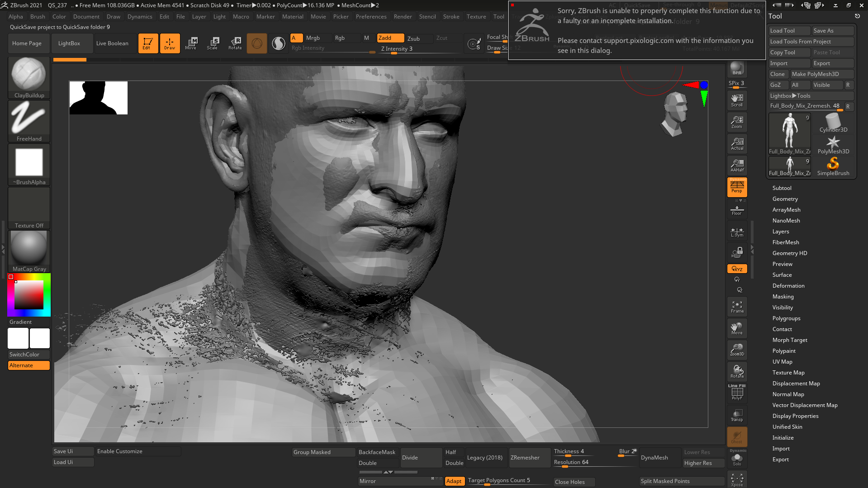The image size is (868, 488).
Task: Select the Full_Body_Mix_Zremesh tool thumbnail with the large figure
Action: point(790,134)
